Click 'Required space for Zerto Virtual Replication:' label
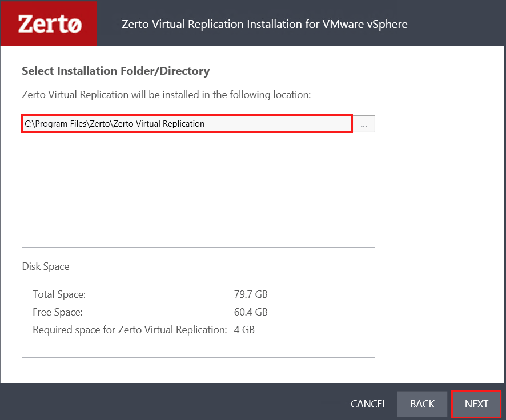This screenshot has width=506, height=420. click(x=130, y=330)
